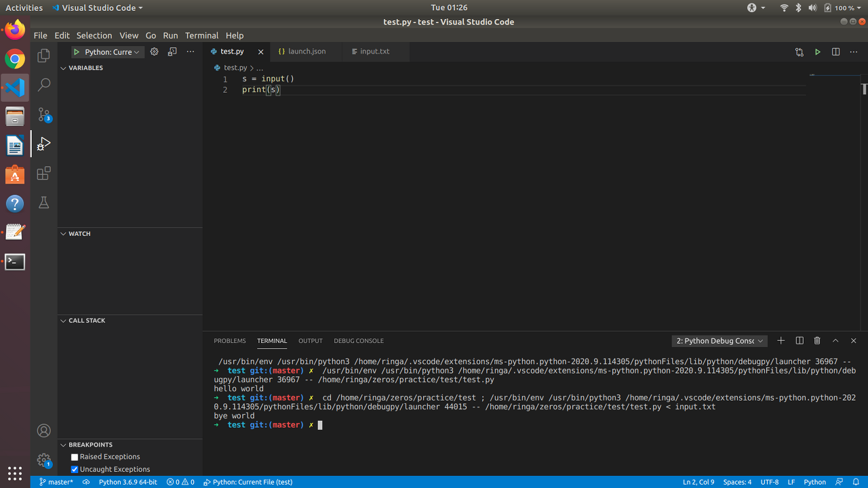
Task: Kill the terminal with trash icon
Action: coord(817,341)
